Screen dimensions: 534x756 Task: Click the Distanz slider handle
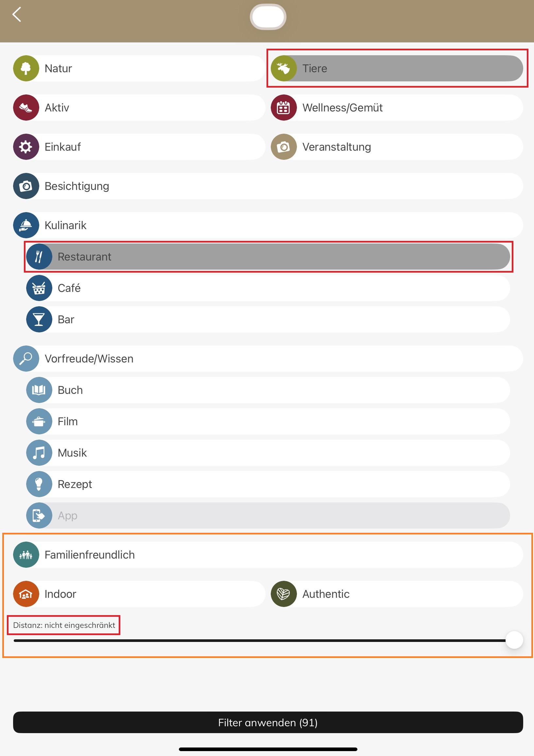point(514,640)
